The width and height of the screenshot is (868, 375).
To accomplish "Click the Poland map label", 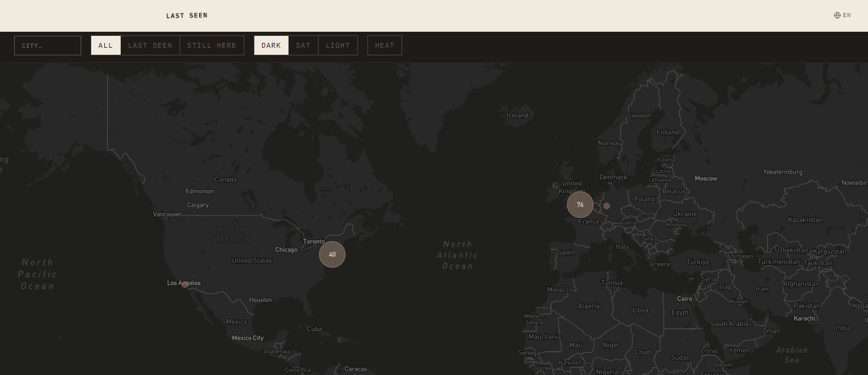I will (x=645, y=199).
